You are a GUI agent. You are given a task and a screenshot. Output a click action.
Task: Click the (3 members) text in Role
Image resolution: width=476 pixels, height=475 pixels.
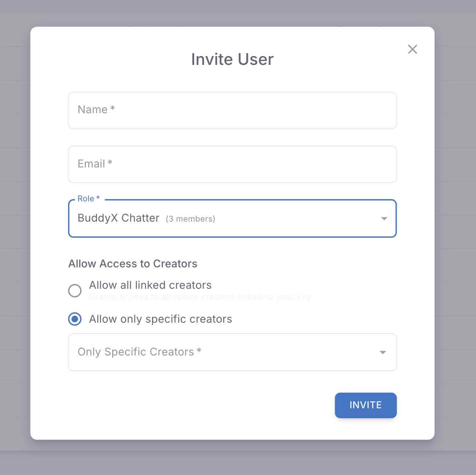click(190, 219)
